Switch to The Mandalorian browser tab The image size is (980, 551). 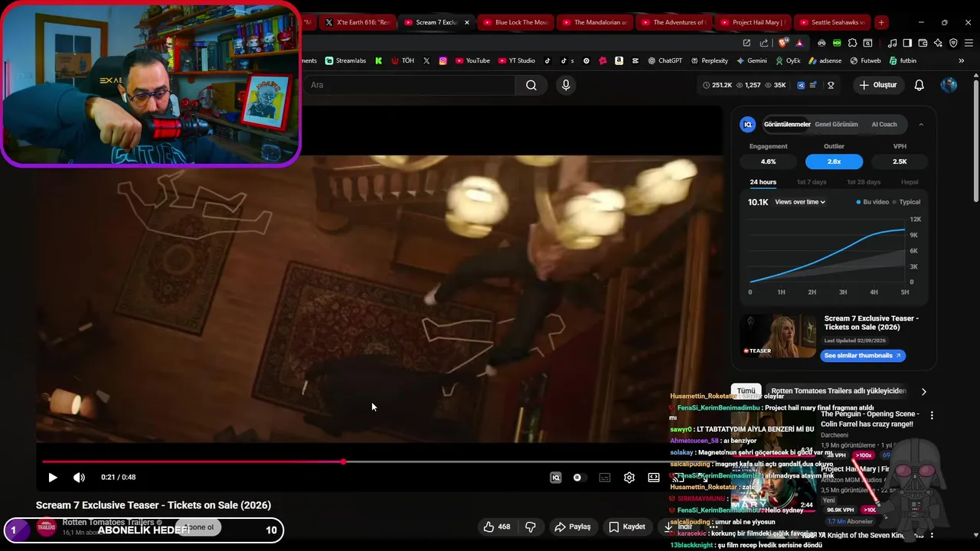coord(594,22)
